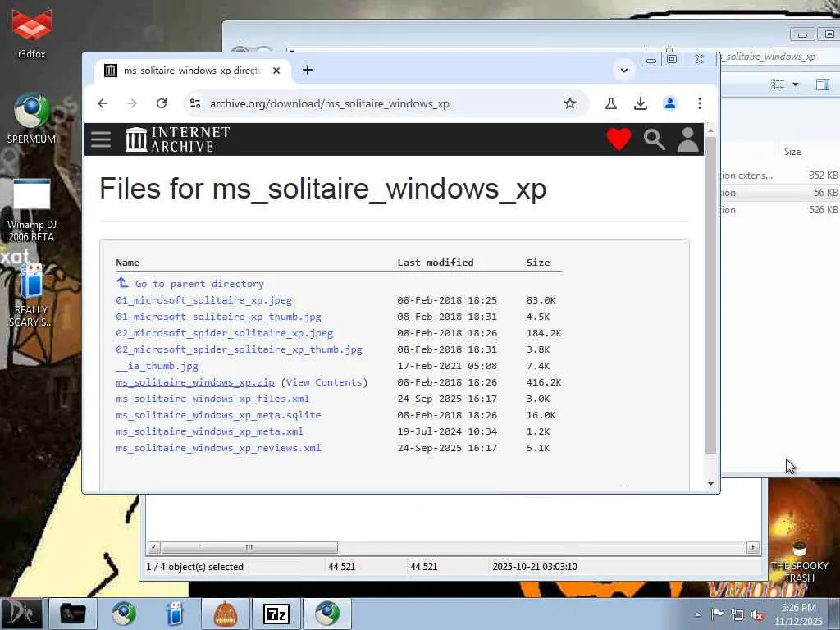Open 02_microsoft_spider_solitaire_xp.jpeg link

tap(225, 333)
